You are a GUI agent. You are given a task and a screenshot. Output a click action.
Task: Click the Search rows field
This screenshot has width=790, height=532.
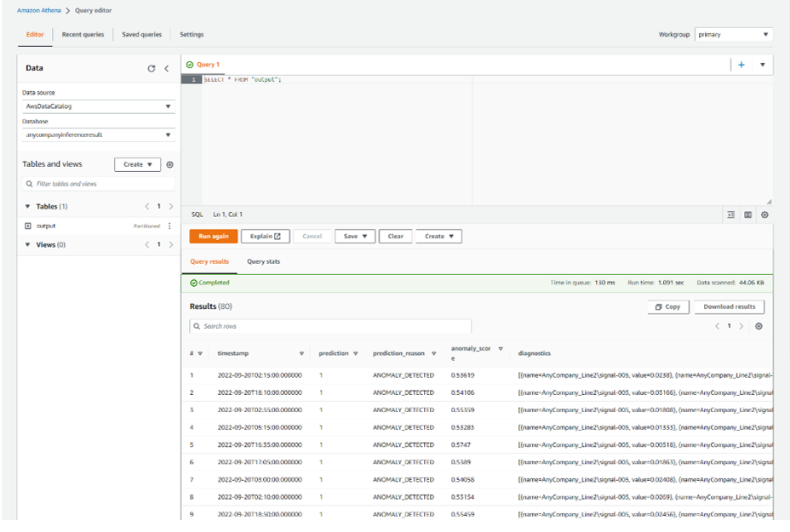click(x=330, y=327)
